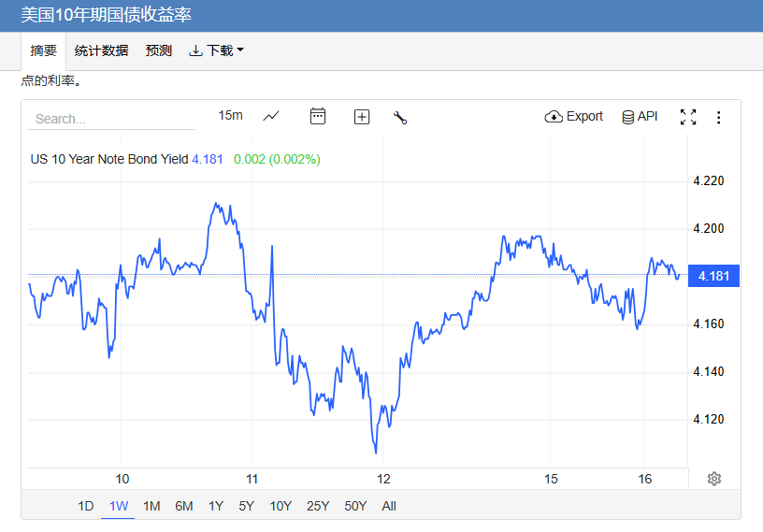
Task: Open chart settings gear icon
Action: (x=714, y=479)
